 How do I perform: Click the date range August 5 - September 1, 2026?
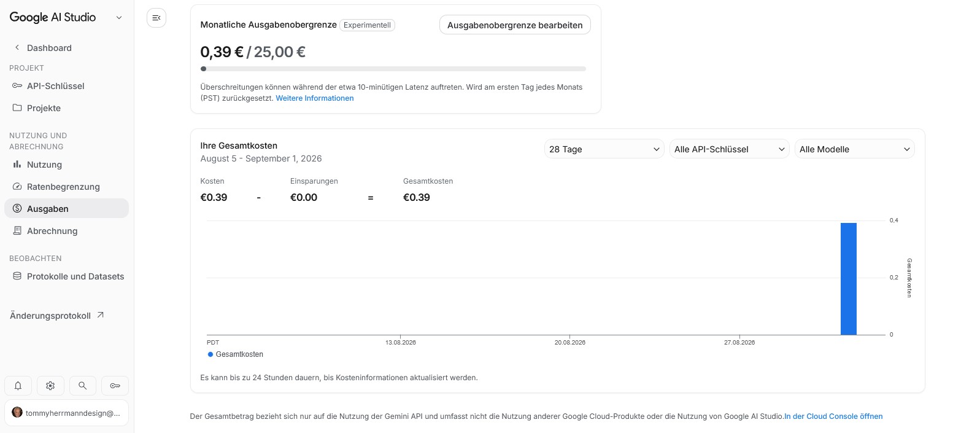[x=261, y=158]
